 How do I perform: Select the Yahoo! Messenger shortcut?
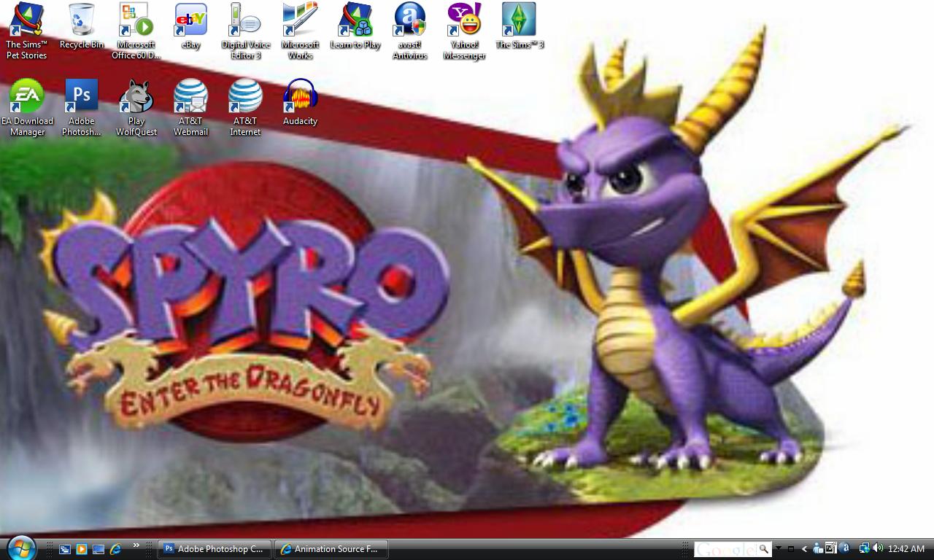pyautogui.click(x=465, y=31)
